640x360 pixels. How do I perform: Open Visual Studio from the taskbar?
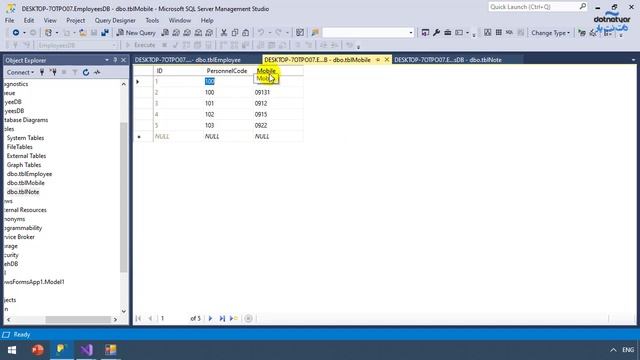point(86,350)
